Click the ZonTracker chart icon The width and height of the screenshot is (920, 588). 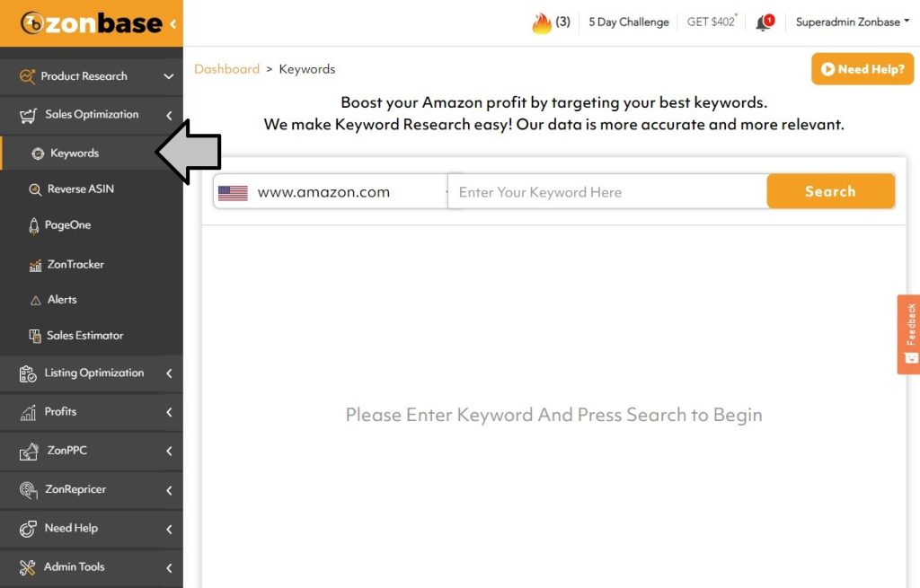click(x=35, y=266)
